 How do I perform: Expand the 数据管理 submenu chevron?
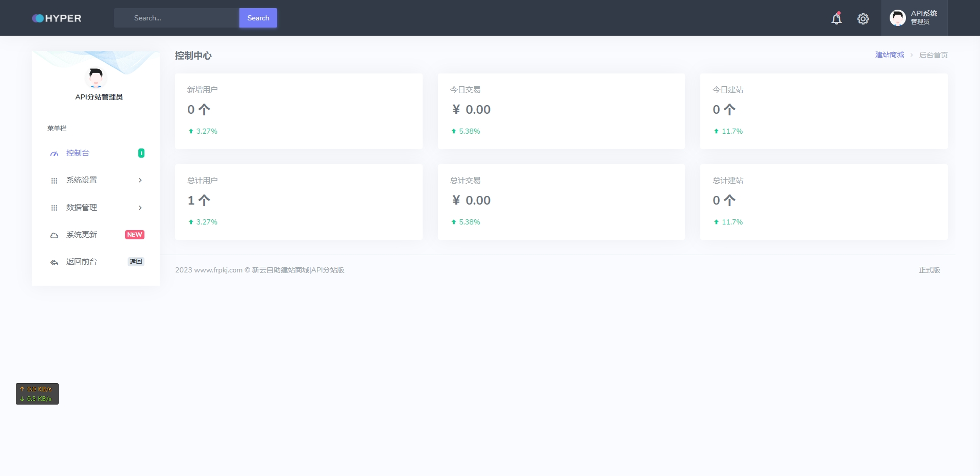coord(140,208)
